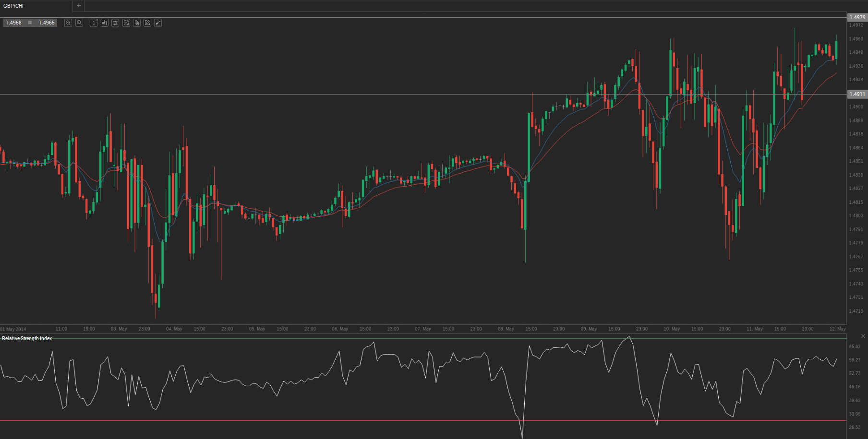Click the Relative Strength Index label
Viewport: 868px width, 439px height.
point(27,339)
